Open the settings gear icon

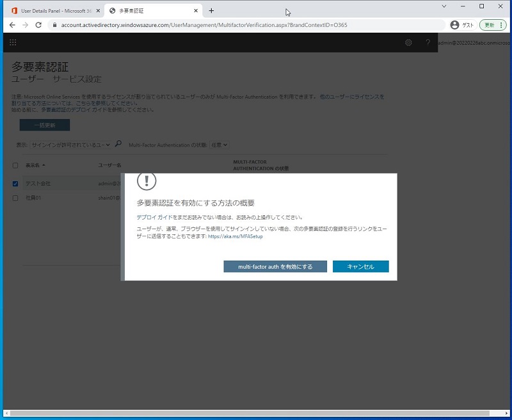(x=408, y=42)
